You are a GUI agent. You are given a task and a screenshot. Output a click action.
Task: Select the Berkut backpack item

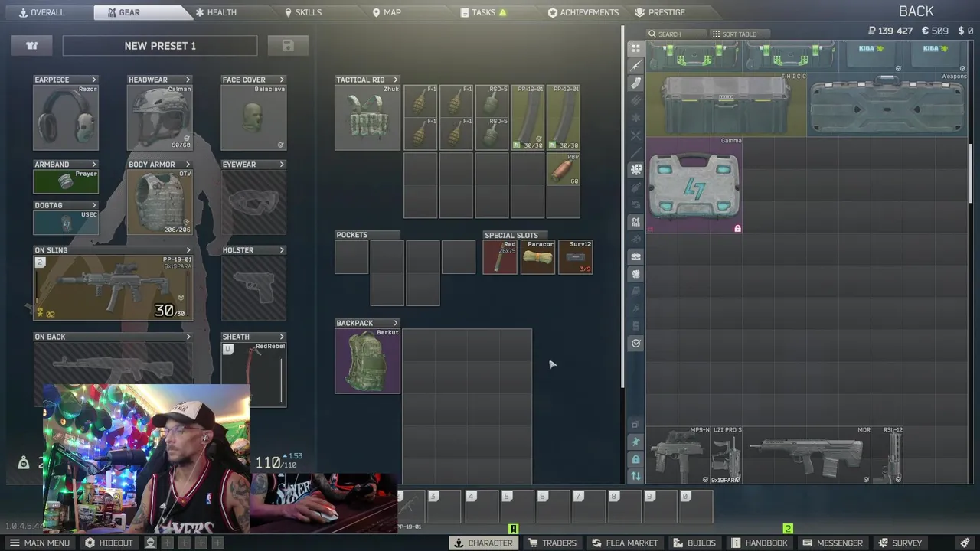coord(367,361)
